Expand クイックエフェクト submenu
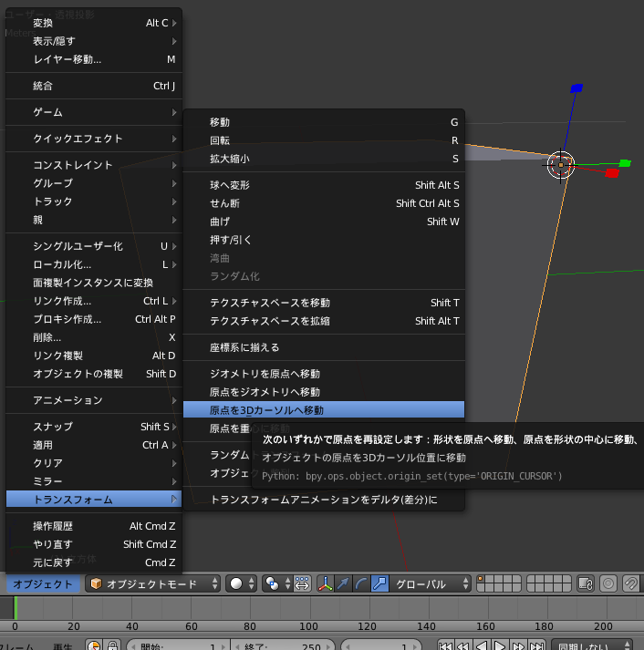 (94, 139)
